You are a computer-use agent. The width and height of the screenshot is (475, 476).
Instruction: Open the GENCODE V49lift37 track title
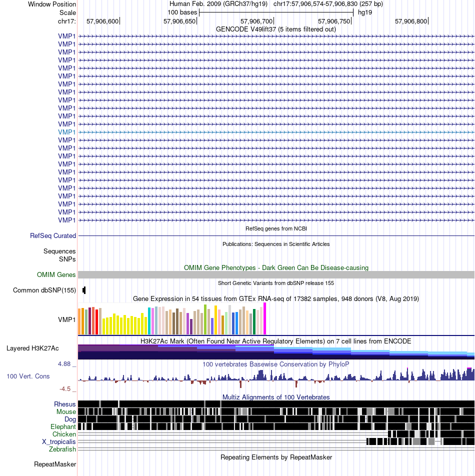pyautogui.click(x=276, y=29)
